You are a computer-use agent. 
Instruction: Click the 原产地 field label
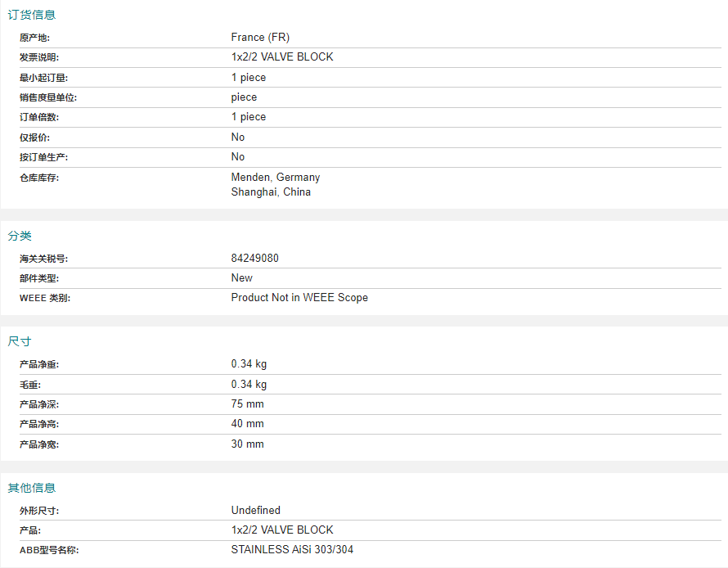coord(34,38)
